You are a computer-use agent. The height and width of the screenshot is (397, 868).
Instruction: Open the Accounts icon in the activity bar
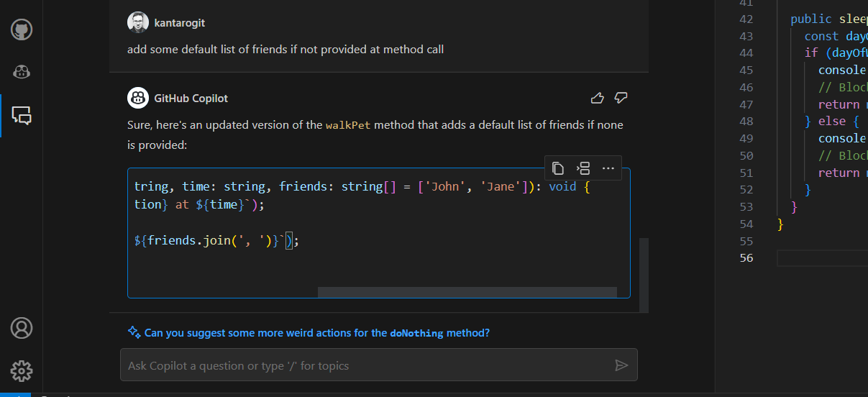22,328
